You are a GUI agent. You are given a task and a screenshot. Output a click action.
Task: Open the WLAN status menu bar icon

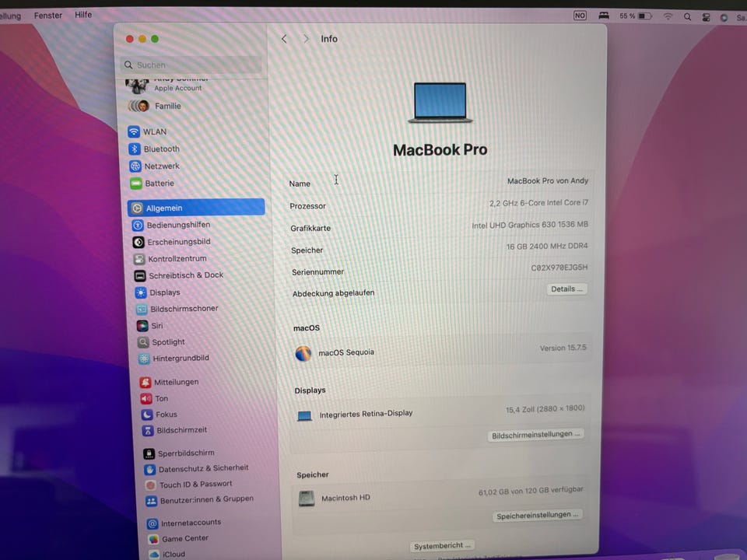coord(668,16)
